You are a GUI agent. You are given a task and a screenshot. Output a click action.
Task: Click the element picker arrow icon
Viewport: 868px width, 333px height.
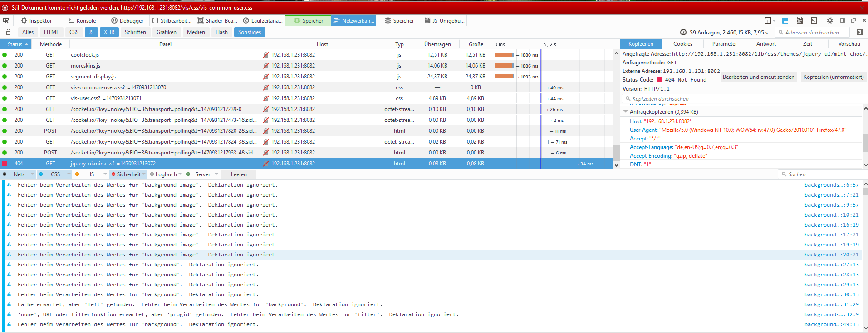(6, 20)
